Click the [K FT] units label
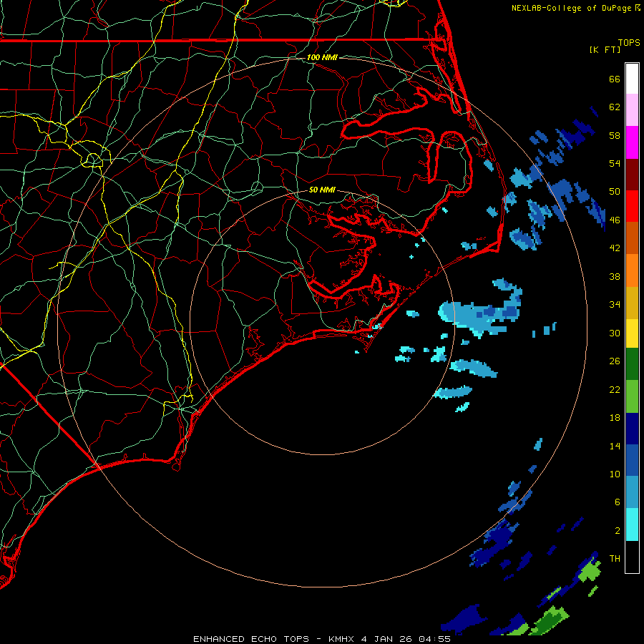 click(605, 49)
